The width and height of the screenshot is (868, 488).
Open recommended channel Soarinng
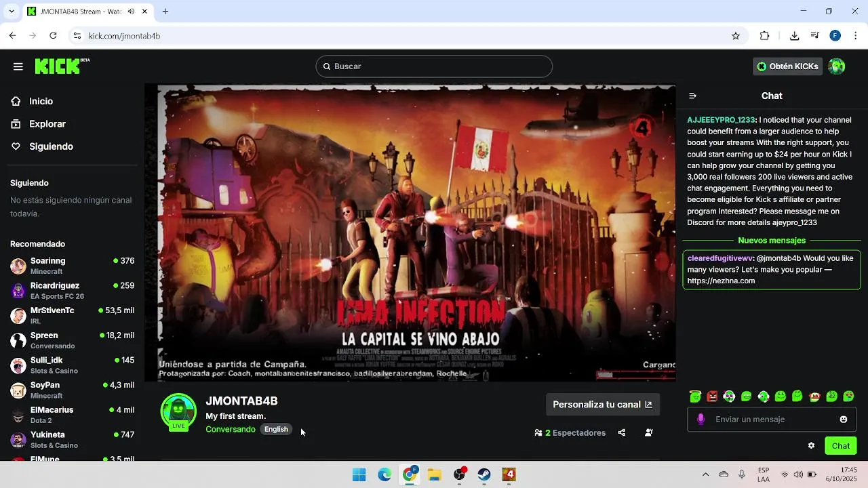[x=72, y=266]
